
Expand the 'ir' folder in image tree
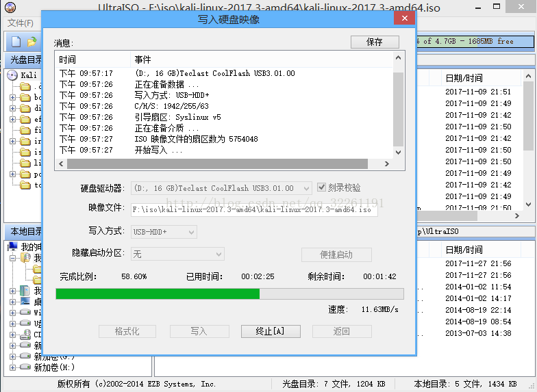(12, 141)
